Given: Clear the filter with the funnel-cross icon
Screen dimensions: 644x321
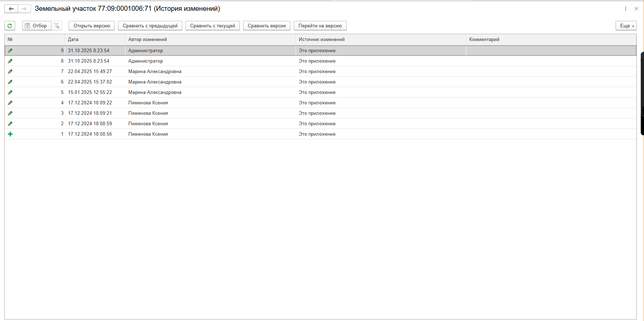Looking at the screenshot, I should (x=56, y=26).
